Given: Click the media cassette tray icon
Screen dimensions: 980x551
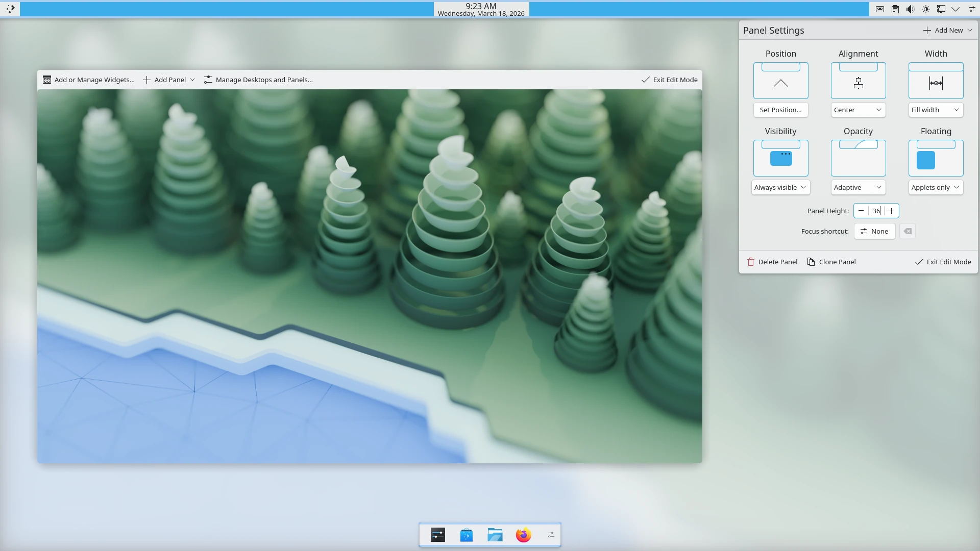Looking at the screenshot, I should (x=880, y=9).
